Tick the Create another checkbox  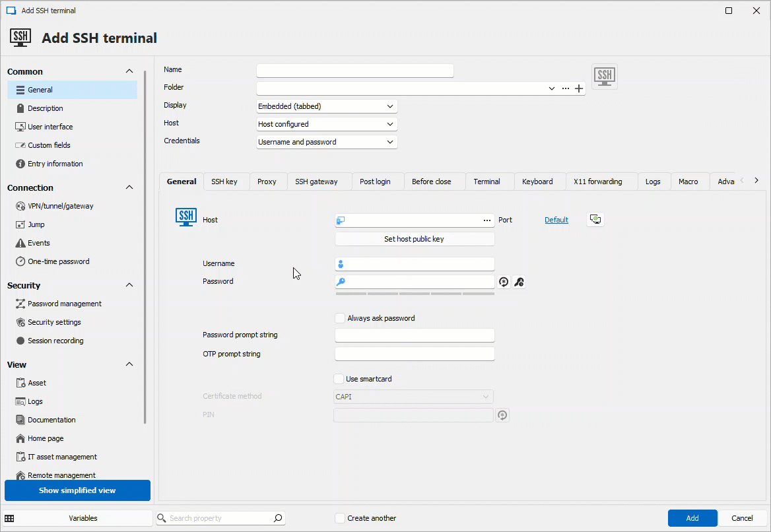tap(340, 518)
